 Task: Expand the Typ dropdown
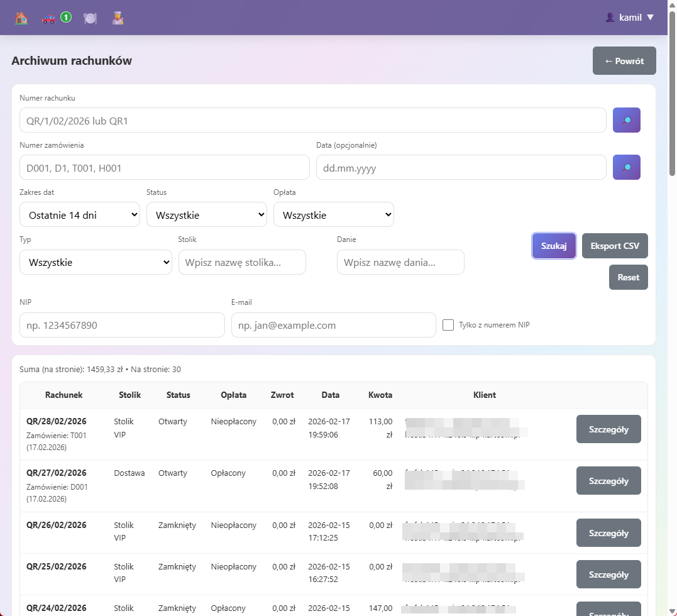[96, 262]
